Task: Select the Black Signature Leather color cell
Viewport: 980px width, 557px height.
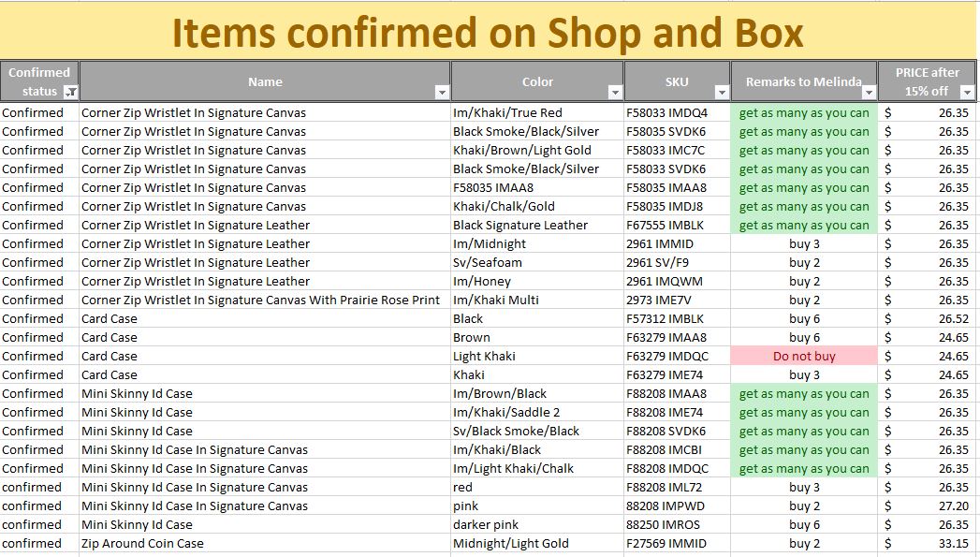Action: [520, 225]
